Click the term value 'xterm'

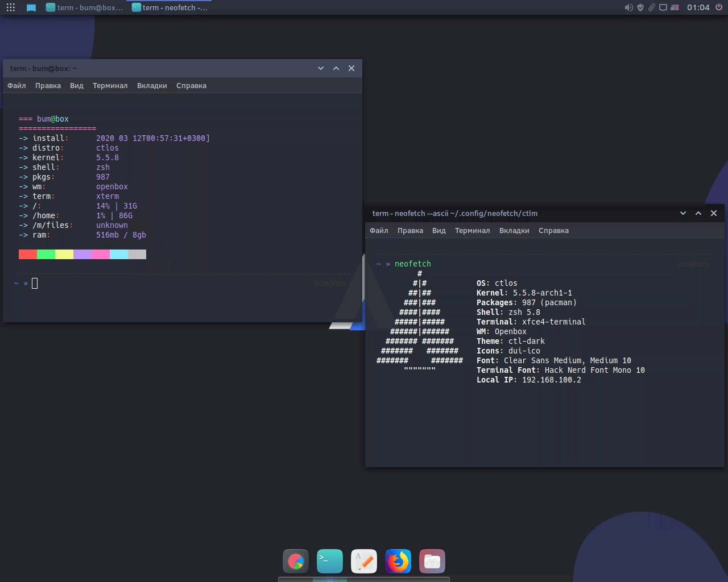(x=107, y=196)
